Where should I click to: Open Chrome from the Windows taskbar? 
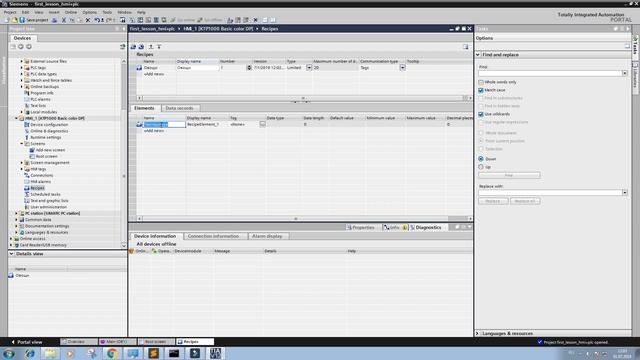tap(112, 353)
